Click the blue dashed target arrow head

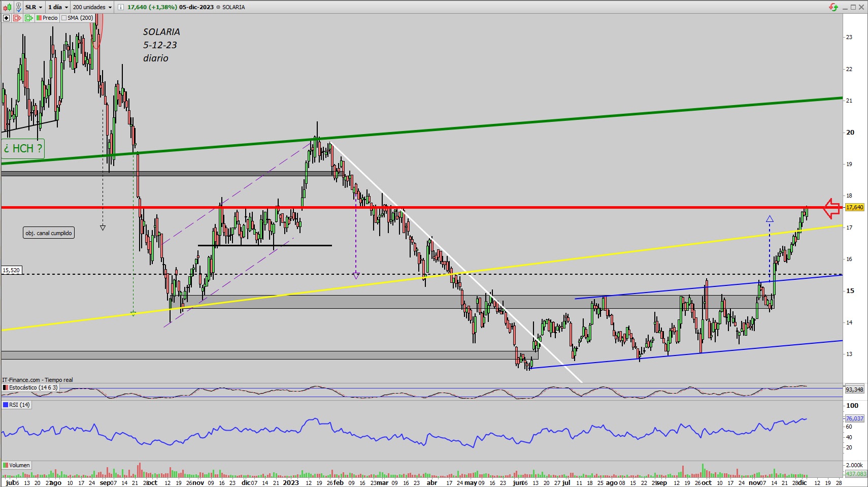point(770,219)
